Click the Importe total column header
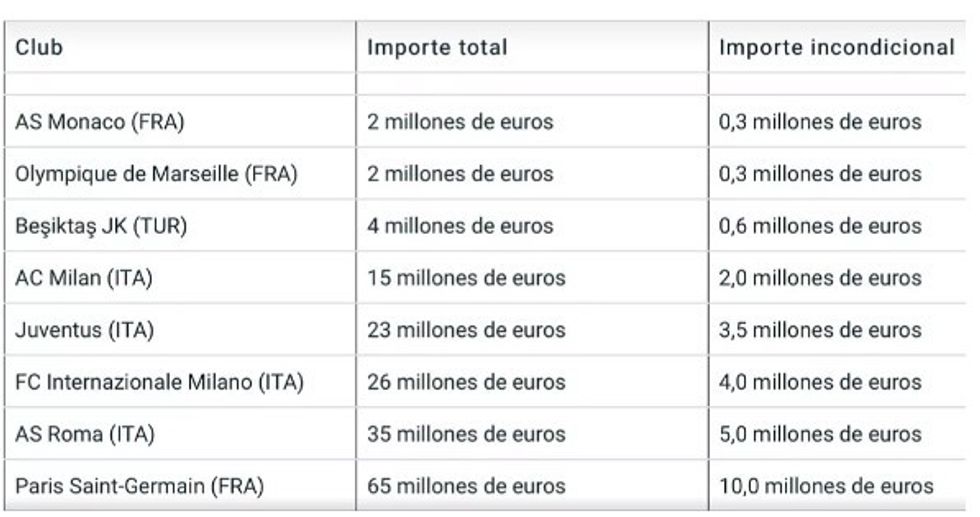 coord(437,47)
